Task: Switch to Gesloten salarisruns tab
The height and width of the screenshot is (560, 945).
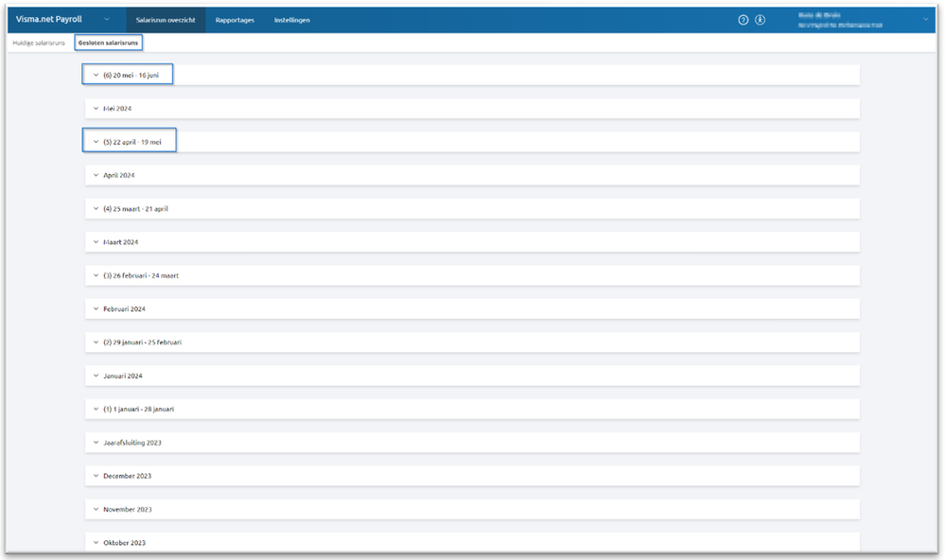Action: [109, 43]
